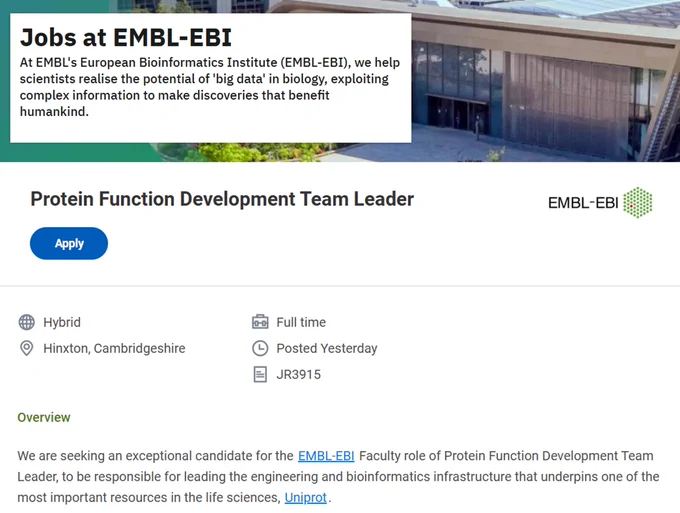
Task: Follow the Uniprot link
Action: 305,497
